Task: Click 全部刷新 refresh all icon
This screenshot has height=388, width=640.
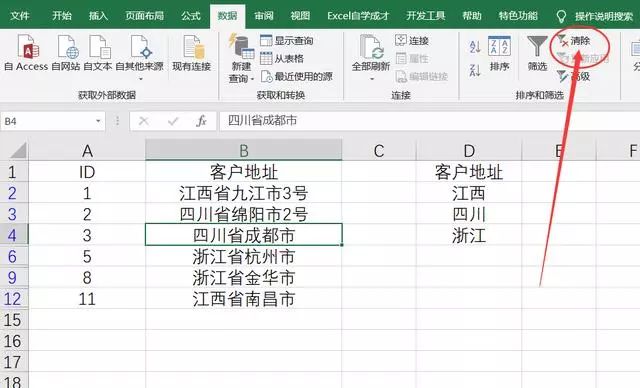Action: pyautogui.click(x=371, y=47)
